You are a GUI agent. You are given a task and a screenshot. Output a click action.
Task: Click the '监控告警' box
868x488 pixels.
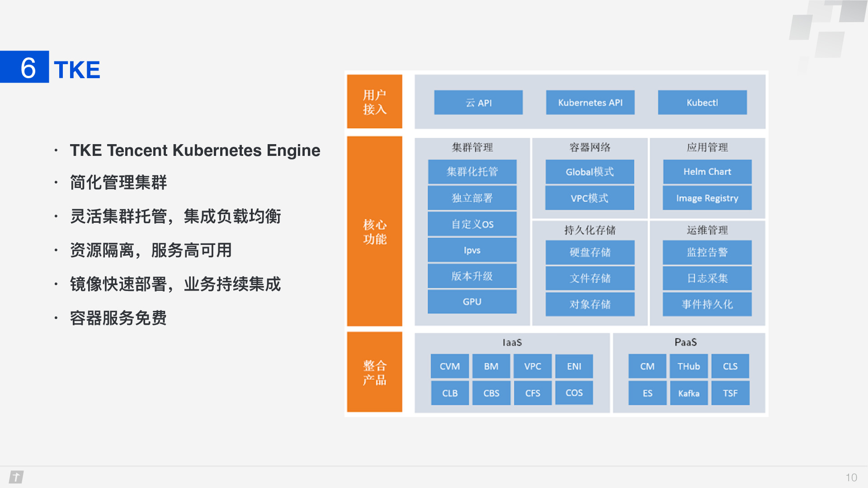pyautogui.click(x=707, y=252)
